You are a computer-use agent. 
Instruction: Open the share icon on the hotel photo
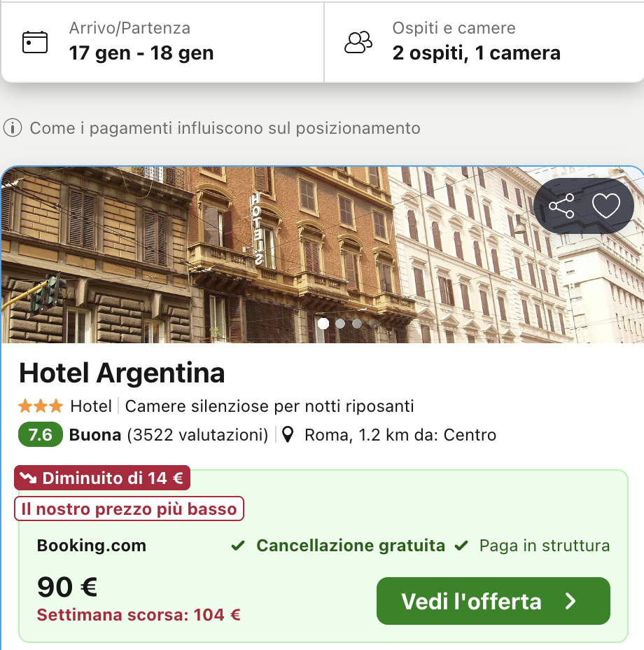tap(560, 206)
